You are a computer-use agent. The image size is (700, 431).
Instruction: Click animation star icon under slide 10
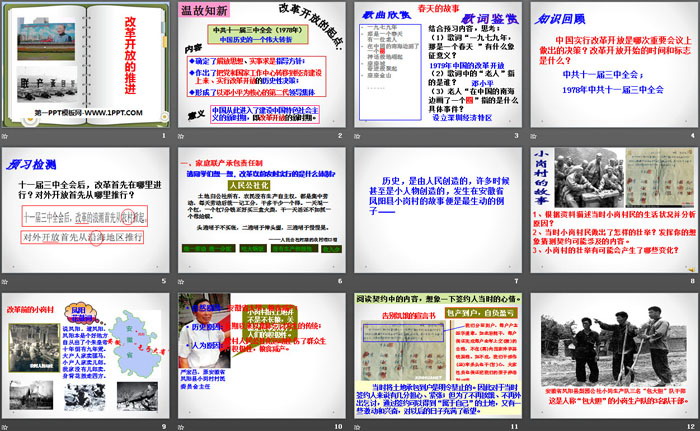(181, 427)
